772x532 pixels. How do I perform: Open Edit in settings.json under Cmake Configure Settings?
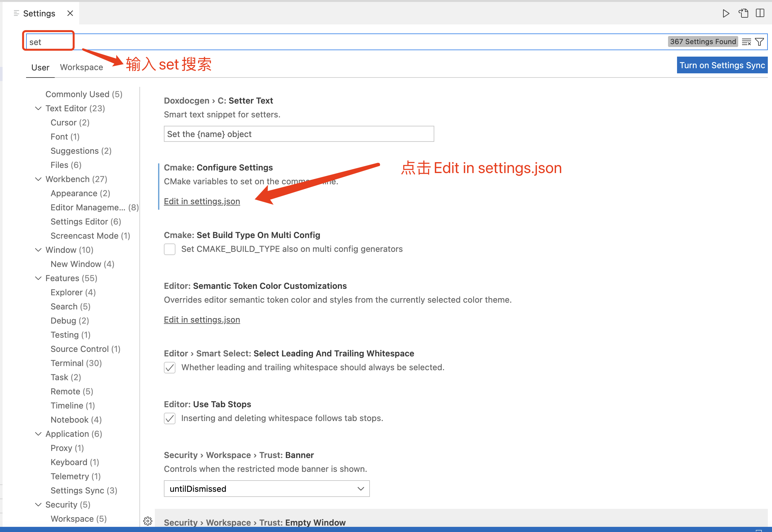tap(202, 201)
